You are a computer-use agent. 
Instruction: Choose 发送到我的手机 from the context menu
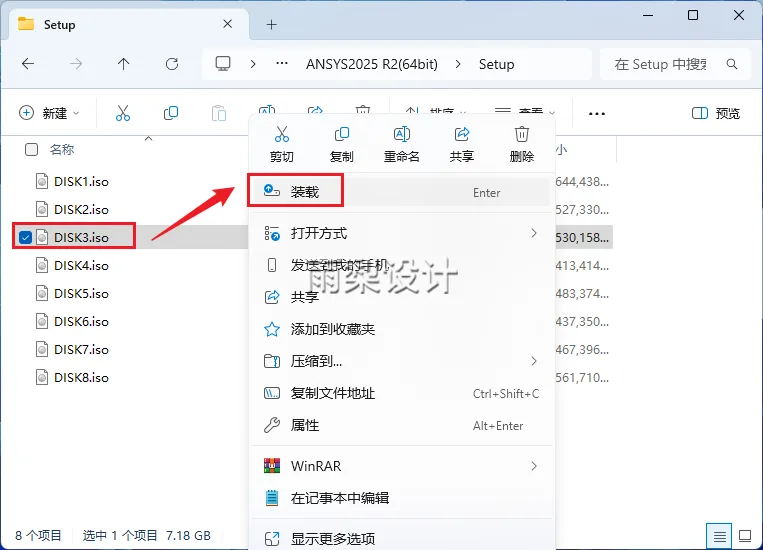tap(402, 265)
